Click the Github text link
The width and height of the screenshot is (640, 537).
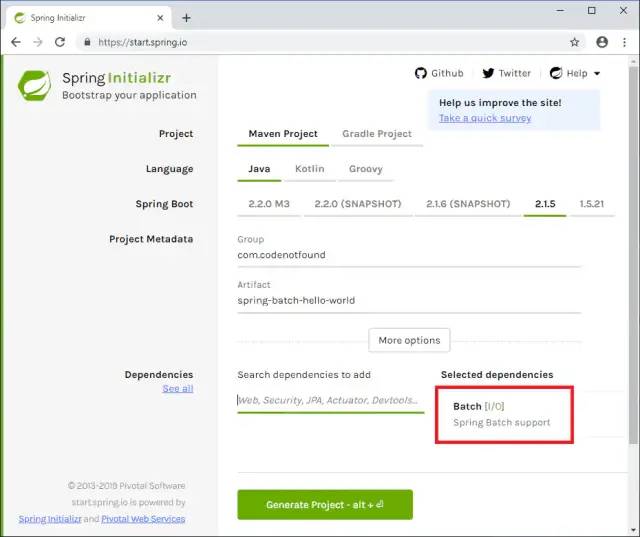(x=447, y=73)
